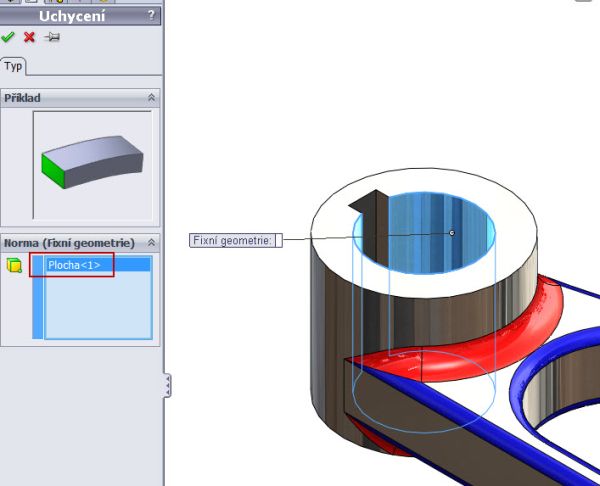This screenshot has height=486, width=600.
Task: Click the callout value box beside Fixní geometrie
Action: pos(279,240)
